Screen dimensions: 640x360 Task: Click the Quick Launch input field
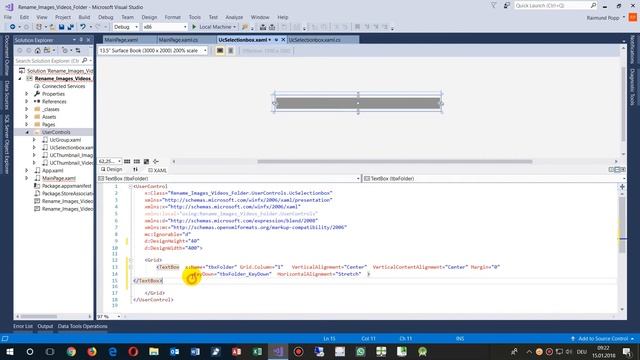pyautogui.click(x=552, y=5)
